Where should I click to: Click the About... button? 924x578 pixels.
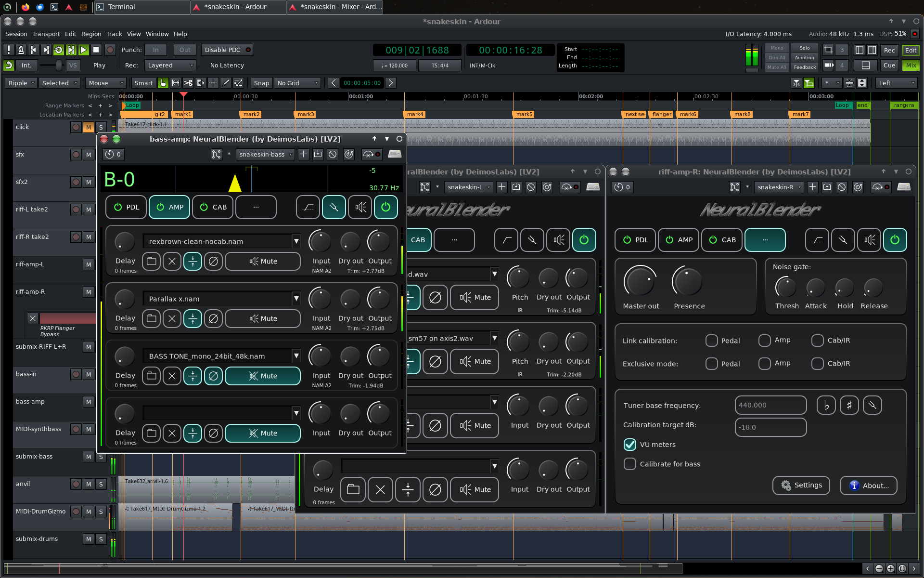[868, 486]
